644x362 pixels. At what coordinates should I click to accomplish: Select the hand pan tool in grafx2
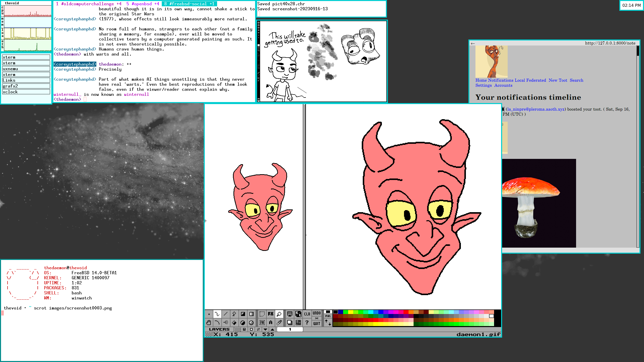pyautogui.click(x=209, y=323)
